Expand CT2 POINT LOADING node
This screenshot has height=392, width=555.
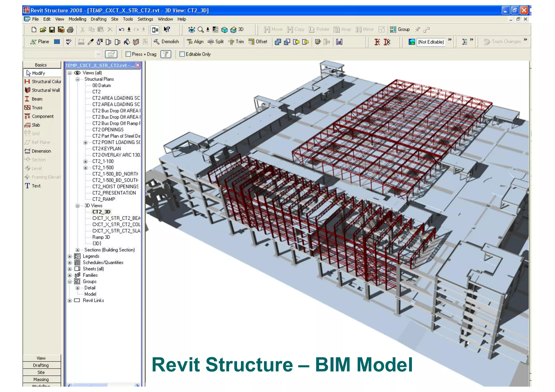tap(85, 142)
